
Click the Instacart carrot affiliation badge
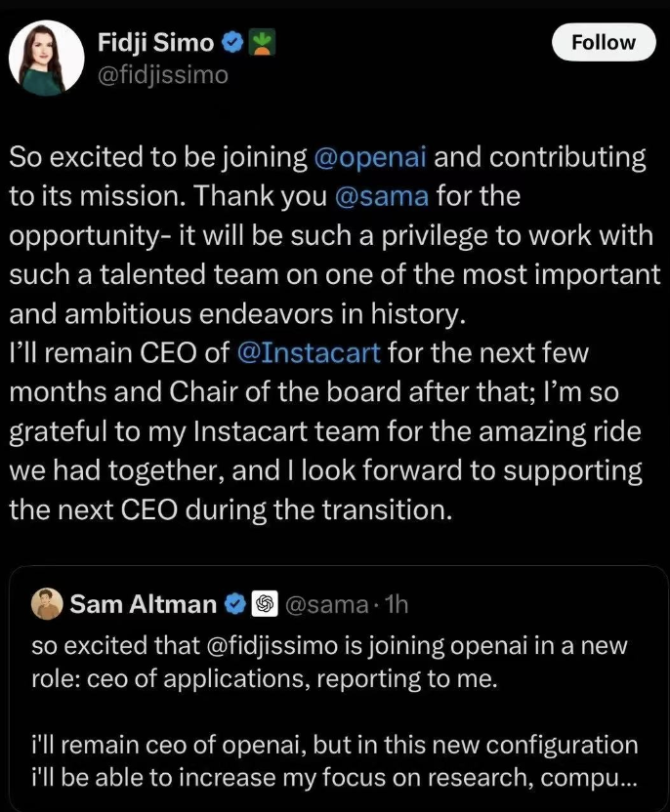259,42
